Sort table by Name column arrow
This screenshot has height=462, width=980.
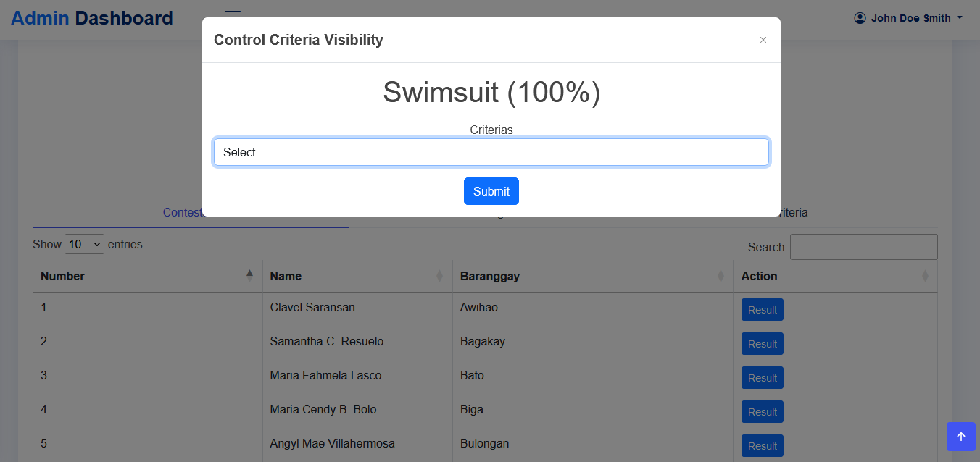439,276
